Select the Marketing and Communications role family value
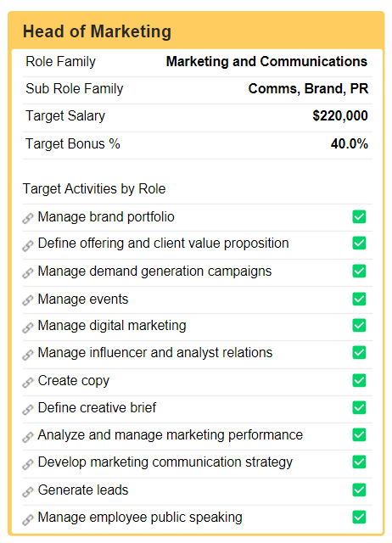The height and width of the screenshot is (543, 392). [266, 62]
